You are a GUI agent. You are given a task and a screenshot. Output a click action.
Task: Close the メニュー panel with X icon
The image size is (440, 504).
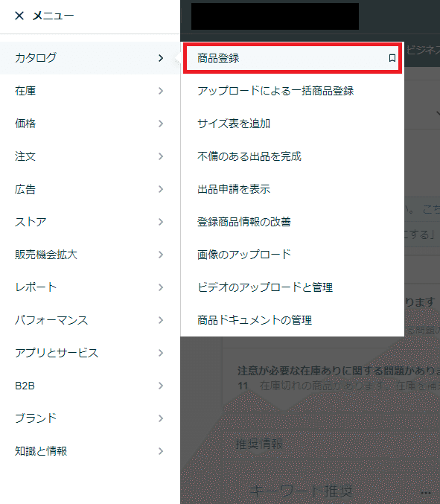(x=19, y=16)
